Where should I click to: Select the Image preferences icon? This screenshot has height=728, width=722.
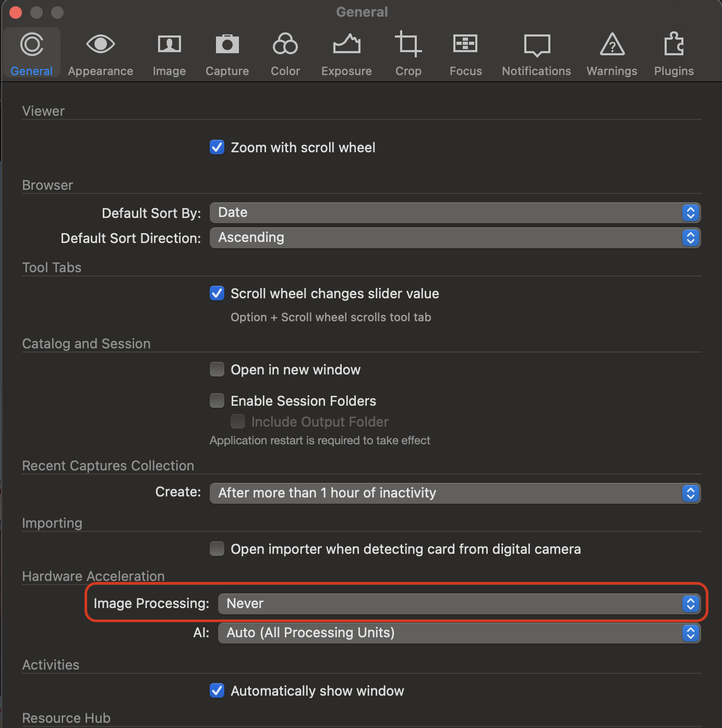(169, 44)
